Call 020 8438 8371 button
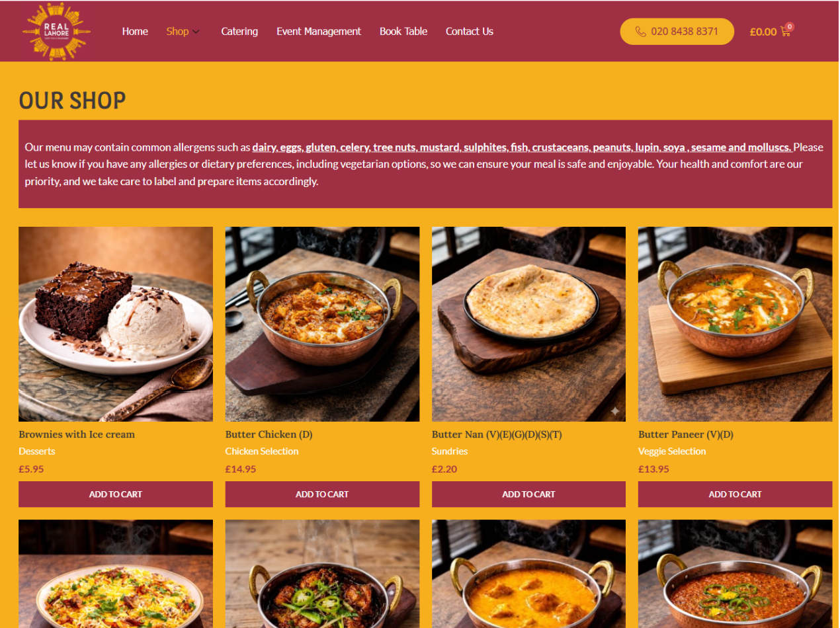840x628 pixels. coord(677,31)
